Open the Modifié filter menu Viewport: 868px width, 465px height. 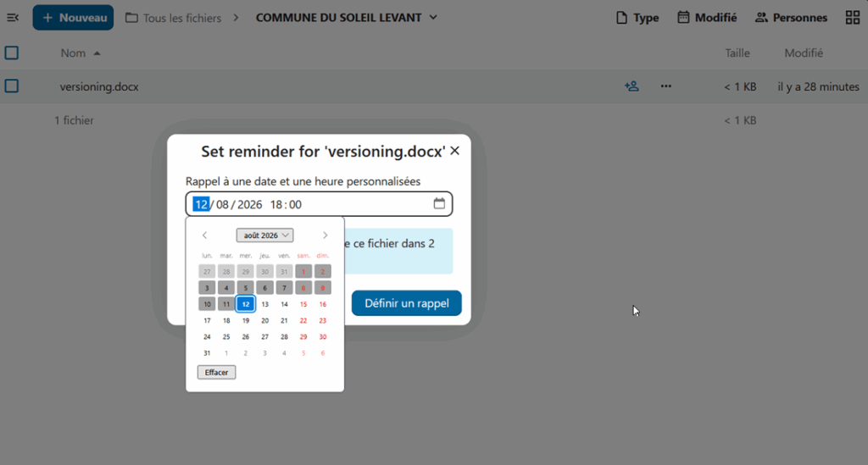(x=707, y=18)
